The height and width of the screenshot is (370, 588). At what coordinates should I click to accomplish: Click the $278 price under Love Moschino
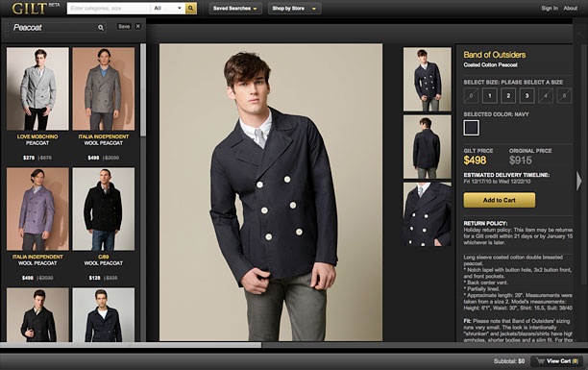click(29, 158)
